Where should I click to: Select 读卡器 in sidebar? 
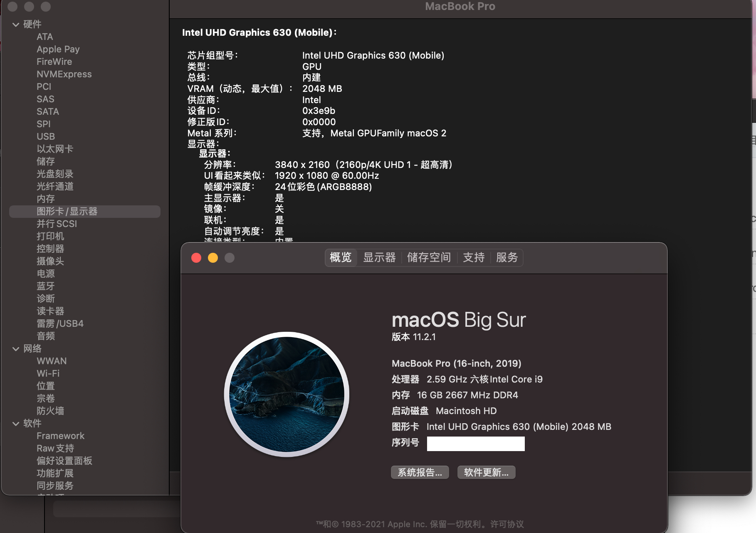pyautogui.click(x=50, y=311)
